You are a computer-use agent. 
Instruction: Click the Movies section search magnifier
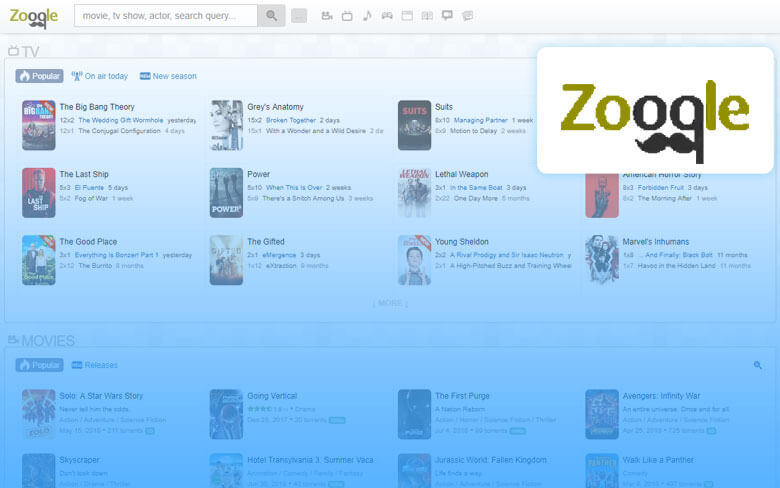pyautogui.click(x=758, y=365)
